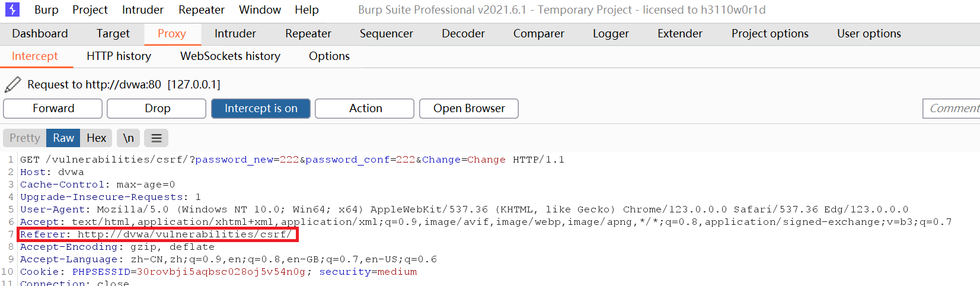Open the hamburger message editor menu
Screen dimensions: 980x286
[x=157, y=138]
